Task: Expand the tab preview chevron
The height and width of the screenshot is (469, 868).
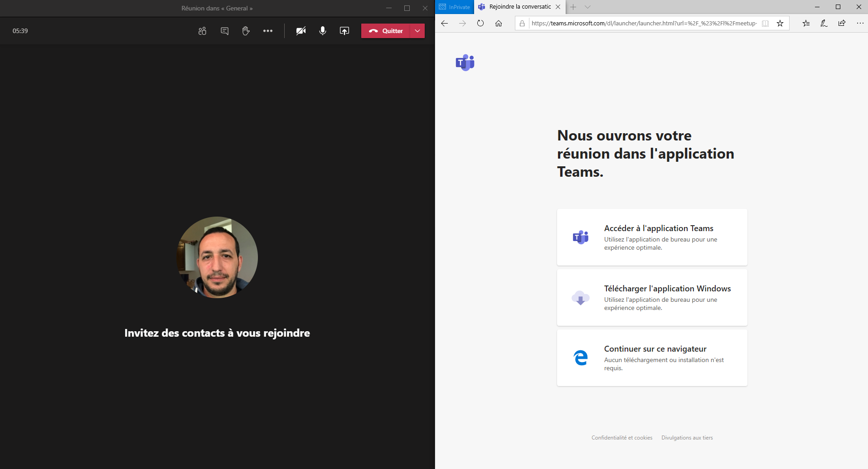Action: click(x=588, y=7)
